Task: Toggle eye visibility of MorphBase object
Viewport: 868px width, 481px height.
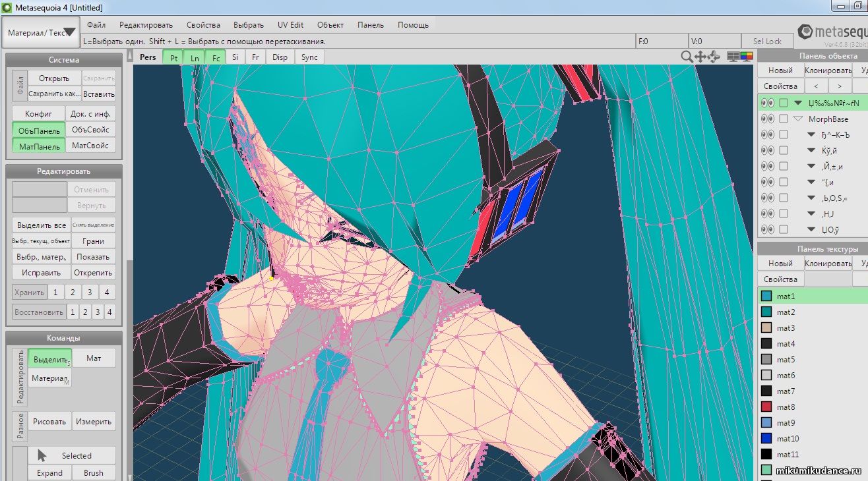Action: (x=766, y=119)
